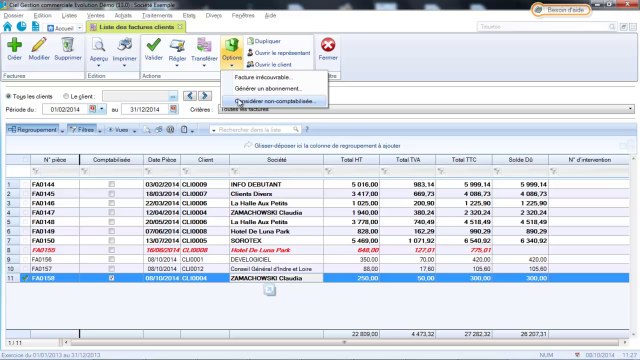Click Ouvrir le client
This screenshot has height=360, width=640.
pos(269,64)
